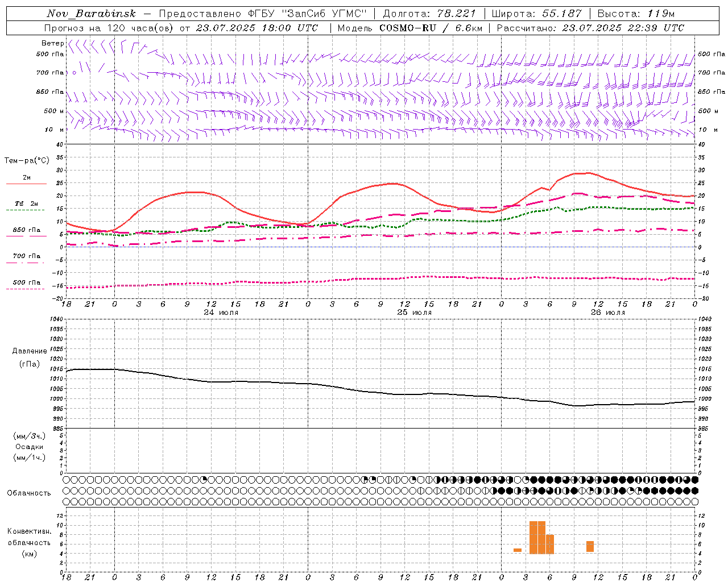Click 'Прогноз на 120 часа(ов)' forecast text

click(x=109, y=28)
